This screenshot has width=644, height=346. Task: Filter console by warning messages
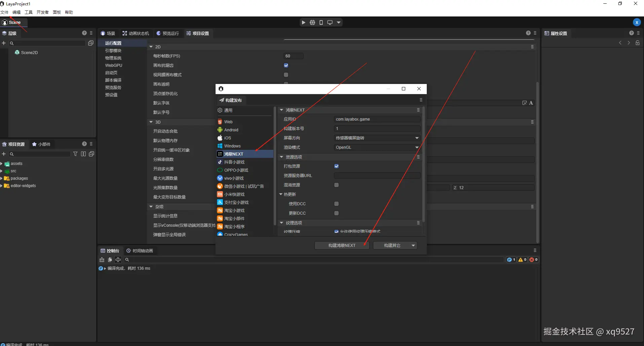click(x=522, y=260)
